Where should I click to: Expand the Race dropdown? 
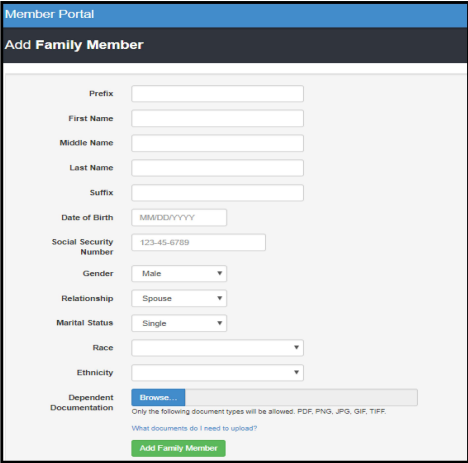217,348
